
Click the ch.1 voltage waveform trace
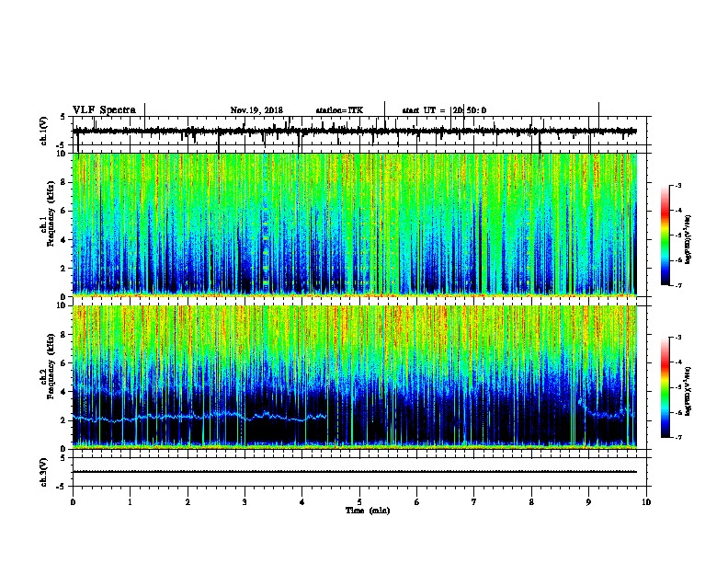pyautogui.click(x=354, y=132)
